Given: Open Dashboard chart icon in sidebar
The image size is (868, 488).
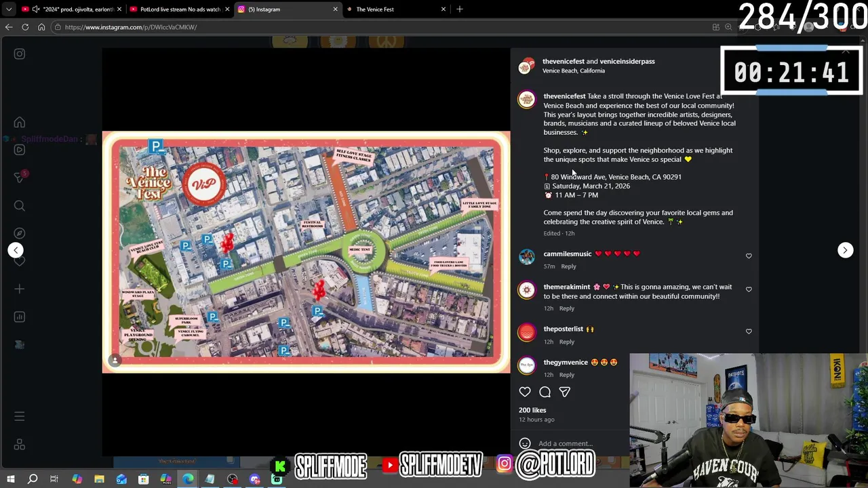Looking at the screenshot, I should tap(20, 317).
